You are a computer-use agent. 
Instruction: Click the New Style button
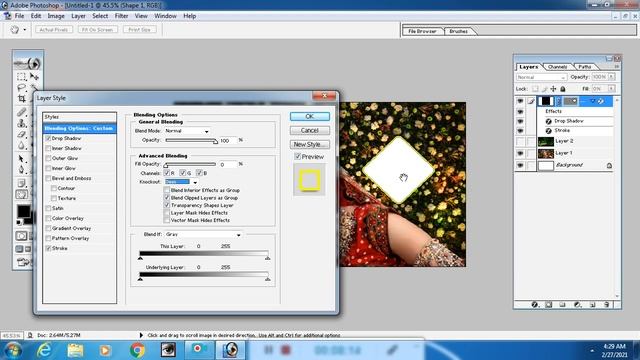point(310,144)
